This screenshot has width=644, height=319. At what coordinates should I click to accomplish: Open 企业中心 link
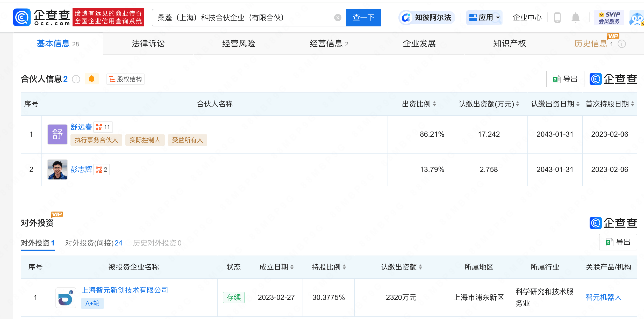(527, 18)
